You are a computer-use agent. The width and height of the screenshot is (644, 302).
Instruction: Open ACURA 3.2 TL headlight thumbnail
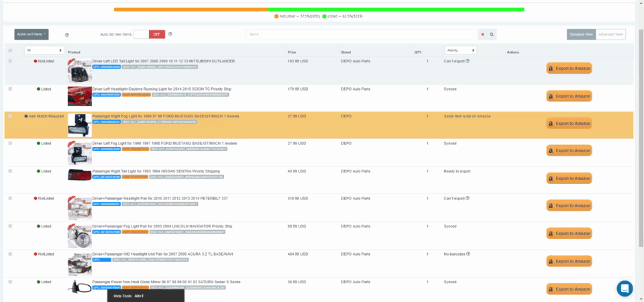click(x=80, y=264)
